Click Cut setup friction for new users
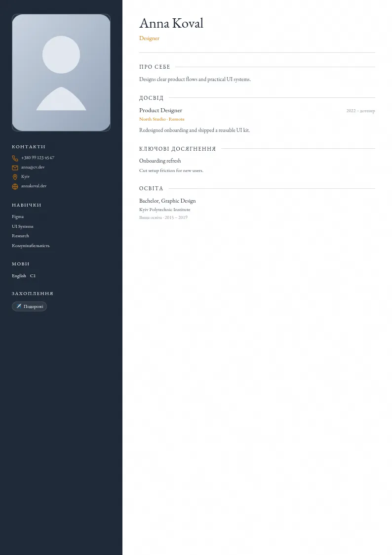392x555 pixels. pos(171,171)
